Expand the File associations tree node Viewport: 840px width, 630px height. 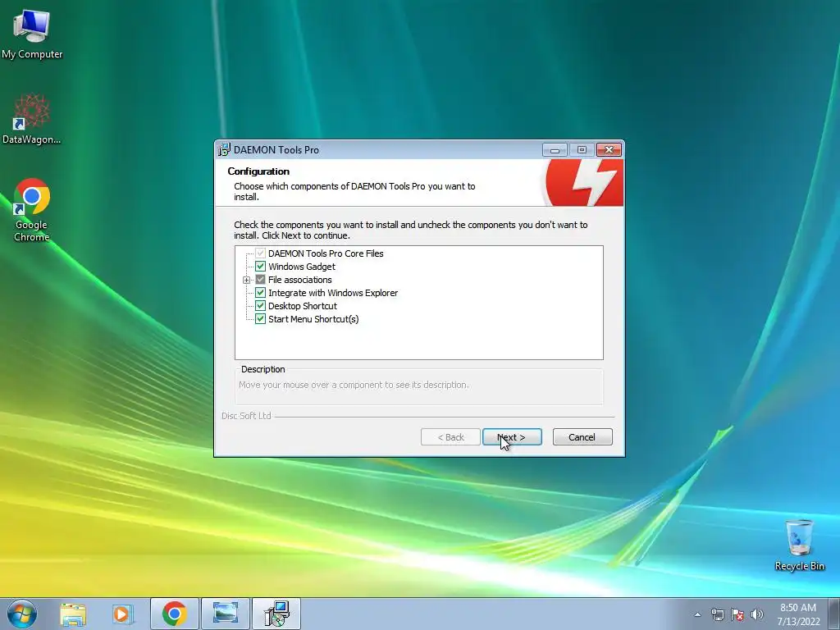point(246,280)
